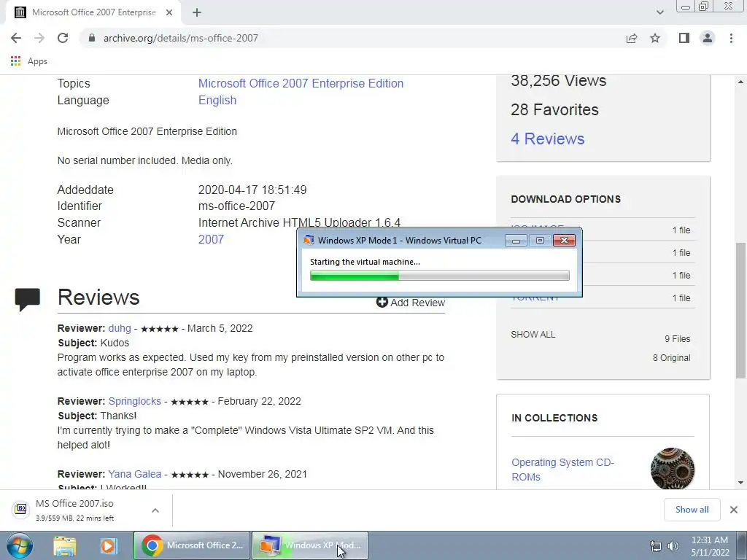Open reviewer Yana Galea's profile
Viewport: 747px width, 560px height.
click(134, 474)
